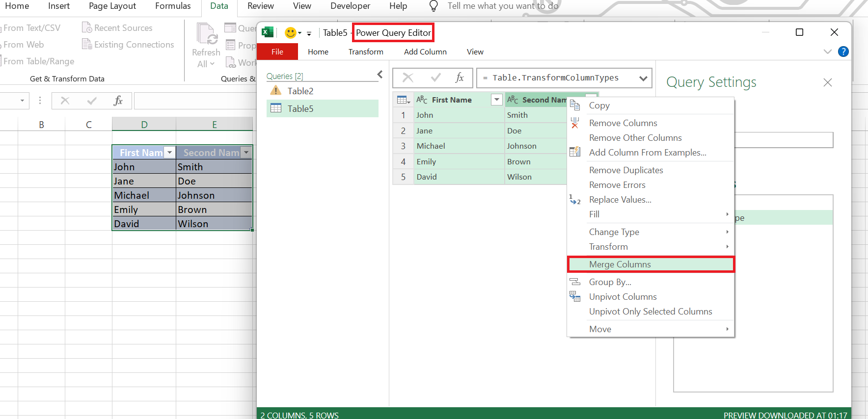Click the Replace Values icon in context menu
The image size is (868, 419).
575,200
